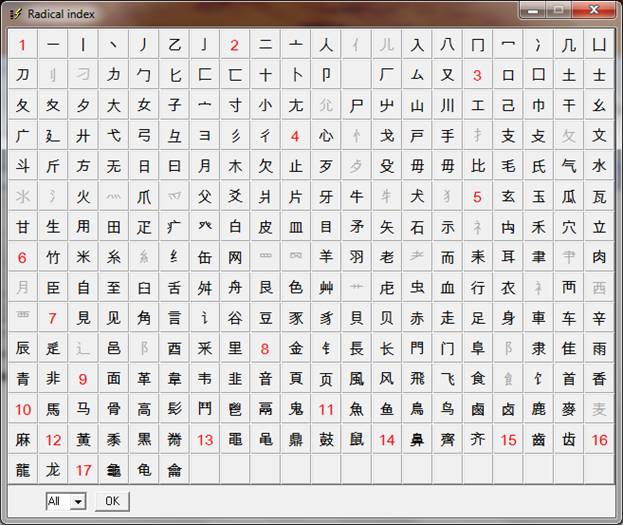Select the radical 牛 (cow)
Screen dimensions: 623x525
pyautogui.click(x=356, y=196)
